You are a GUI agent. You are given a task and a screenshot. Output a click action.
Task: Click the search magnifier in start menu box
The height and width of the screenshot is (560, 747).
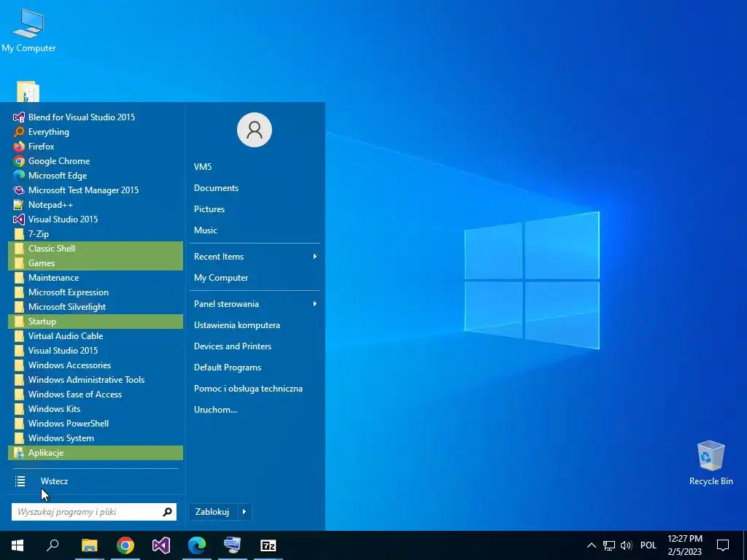tap(167, 512)
